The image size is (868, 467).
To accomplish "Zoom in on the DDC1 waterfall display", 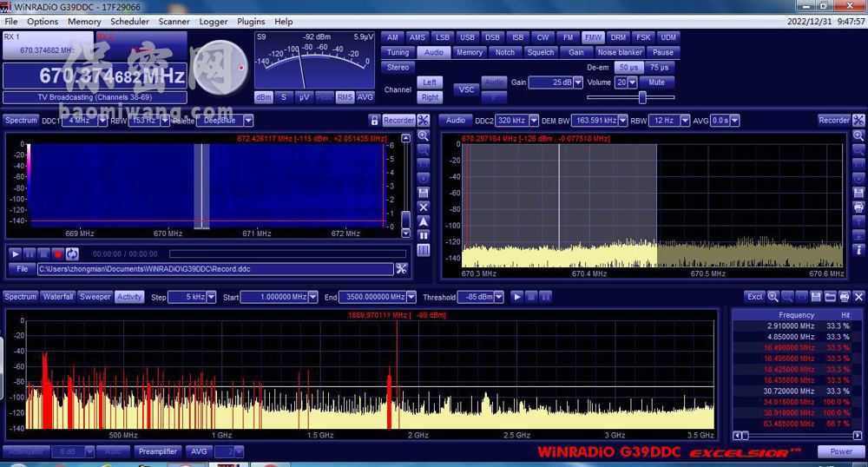I will pos(423,135).
